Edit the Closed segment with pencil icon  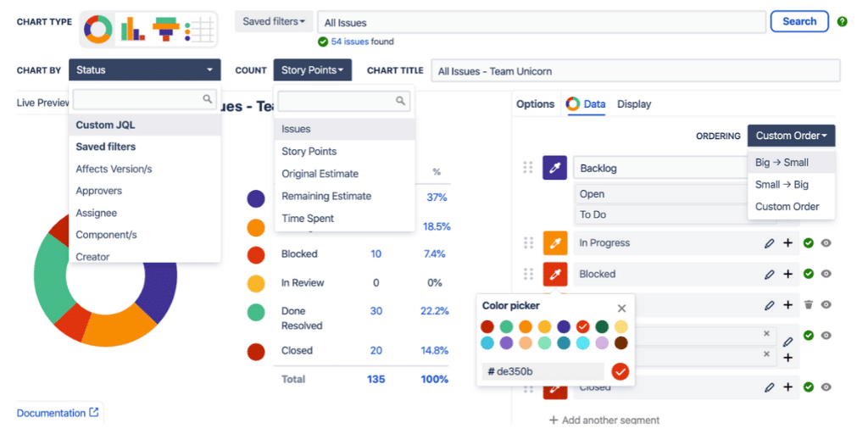769,387
